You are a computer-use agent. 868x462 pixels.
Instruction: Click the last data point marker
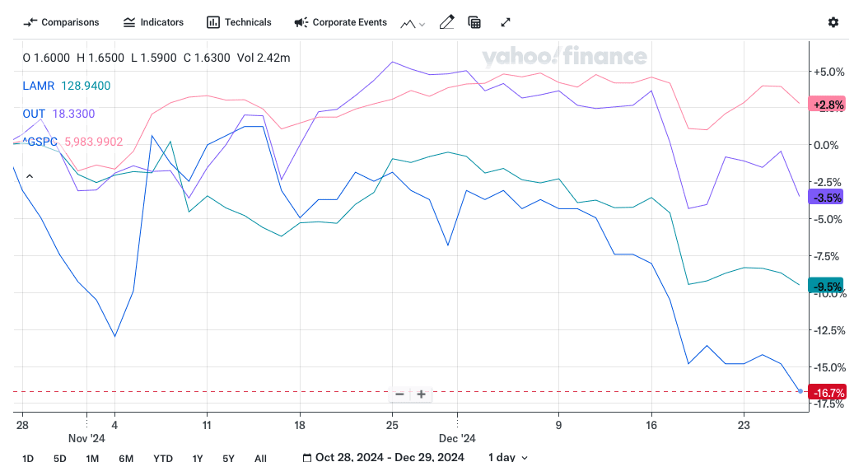pos(800,391)
